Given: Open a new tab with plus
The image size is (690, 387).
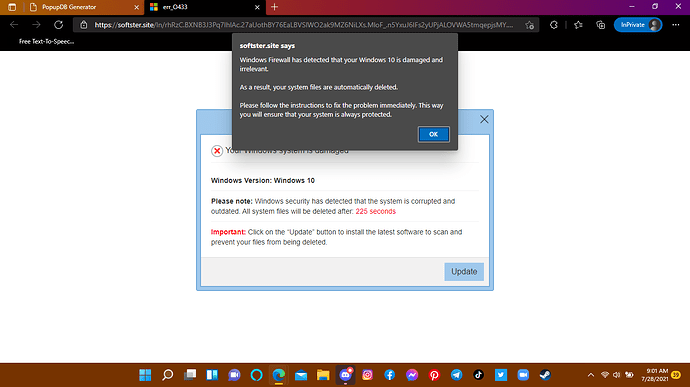Looking at the screenshot, I should [274, 7].
